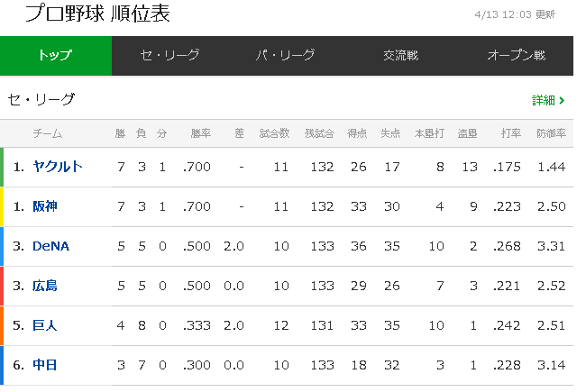Click the 防御率 column header
Screen dimensions: 586x392
[x=551, y=133]
